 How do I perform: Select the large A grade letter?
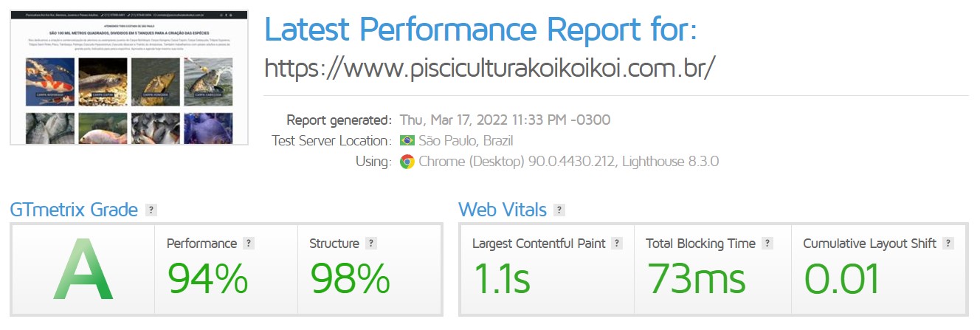pyautogui.click(x=83, y=270)
